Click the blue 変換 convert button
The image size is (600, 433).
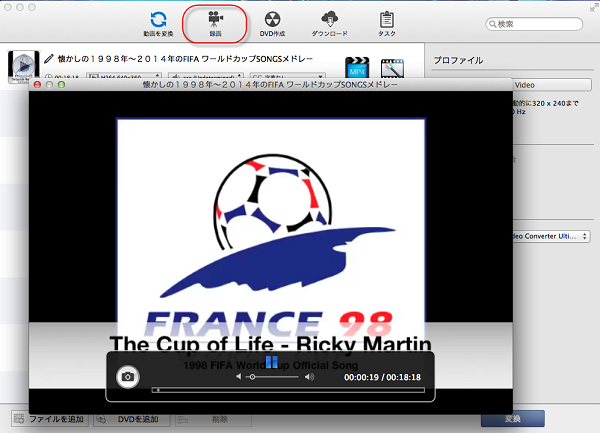[513, 419]
